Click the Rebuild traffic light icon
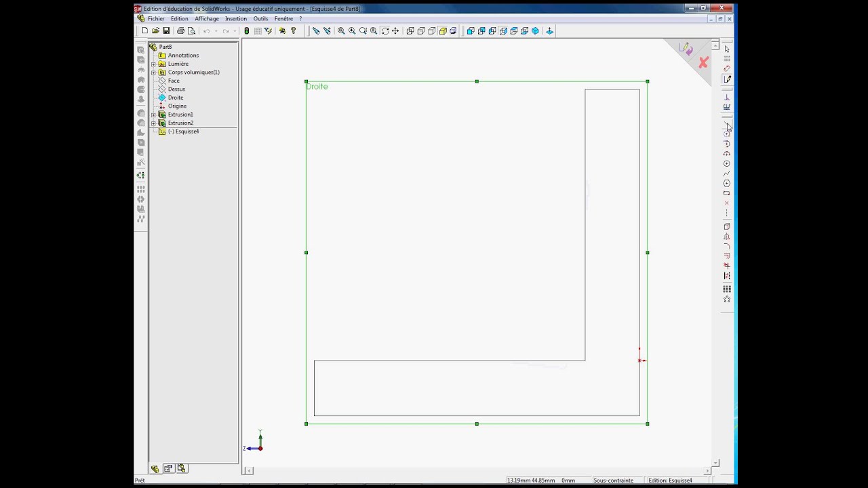Viewport: 868px width, 488px height. click(246, 30)
